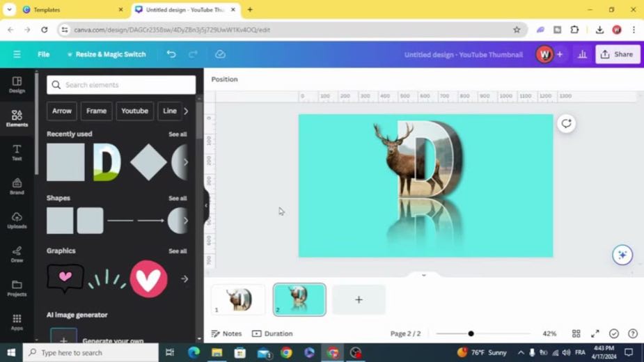Open Notes at the bottom bar
This screenshot has width=644, height=362.
(226, 333)
